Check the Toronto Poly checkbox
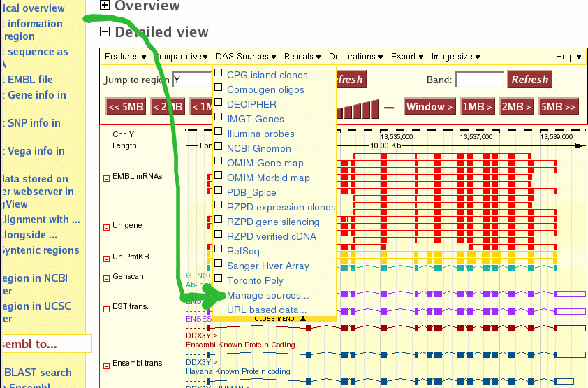 click(219, 278)
